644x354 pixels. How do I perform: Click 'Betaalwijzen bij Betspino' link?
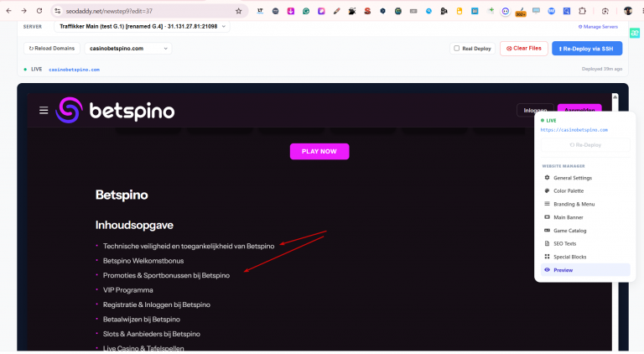click(141, 319)
